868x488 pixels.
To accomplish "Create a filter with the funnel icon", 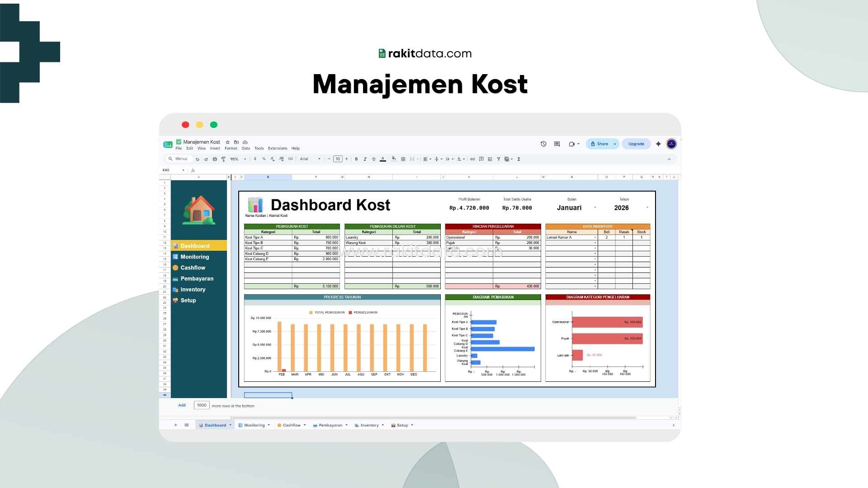I will [x=499, y=159].
